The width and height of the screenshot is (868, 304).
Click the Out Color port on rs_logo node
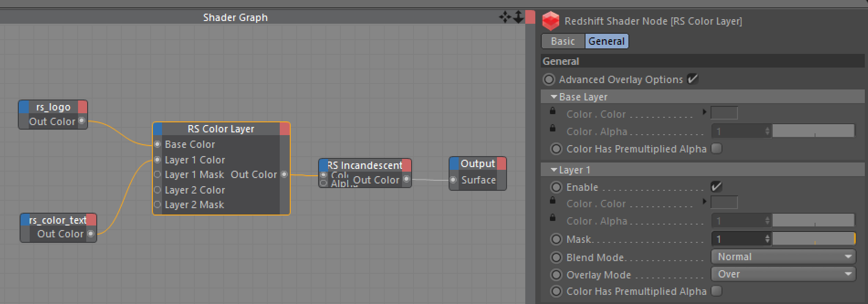tap(82, 121)
